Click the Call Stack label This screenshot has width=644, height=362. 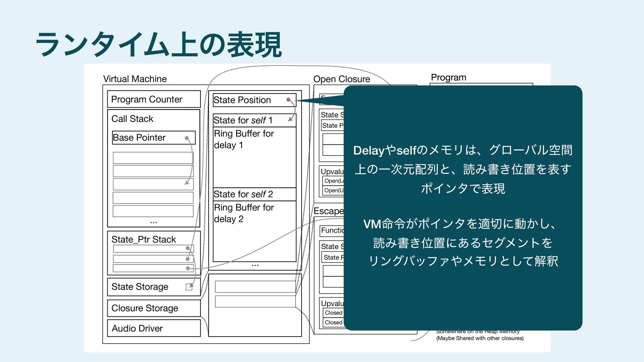pos(132,119)
